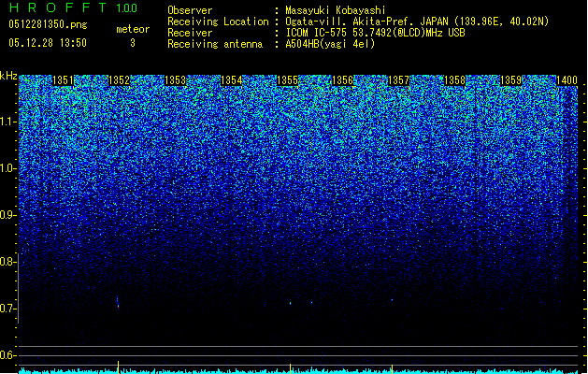The width and height of the screenshot is (588, 374).
Task: Click the 1.0 kHz axis label
Action: [7, 169]
